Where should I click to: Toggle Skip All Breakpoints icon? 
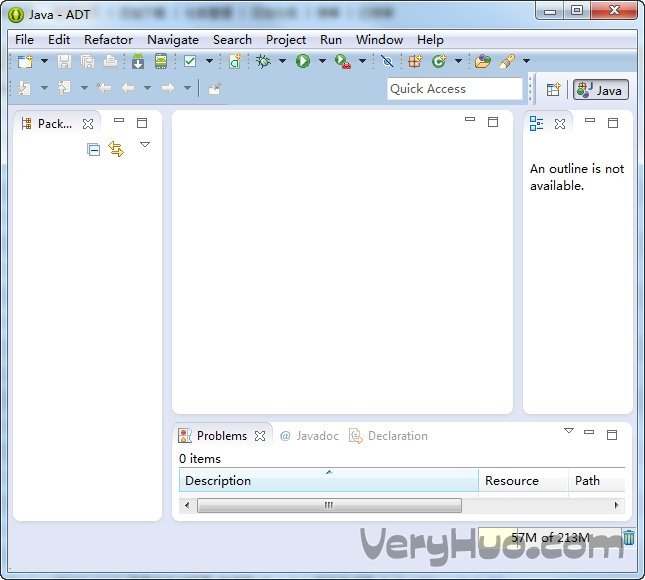tap(387, 61)
